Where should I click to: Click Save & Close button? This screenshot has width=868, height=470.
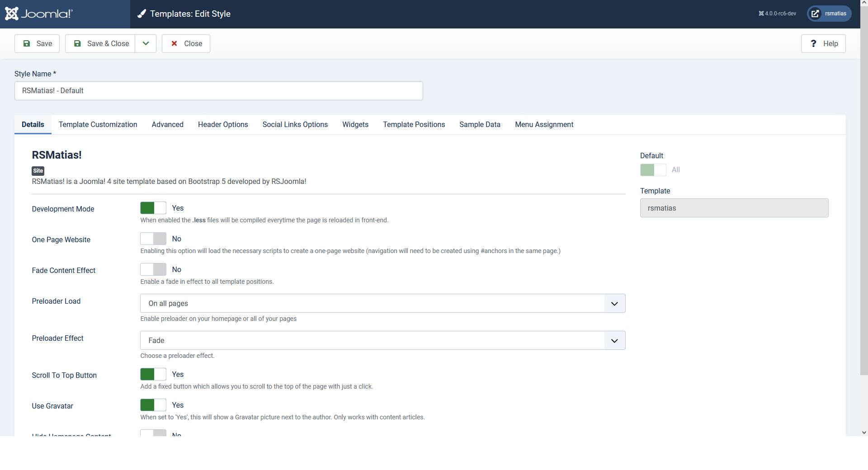click(x=100, y=43)
